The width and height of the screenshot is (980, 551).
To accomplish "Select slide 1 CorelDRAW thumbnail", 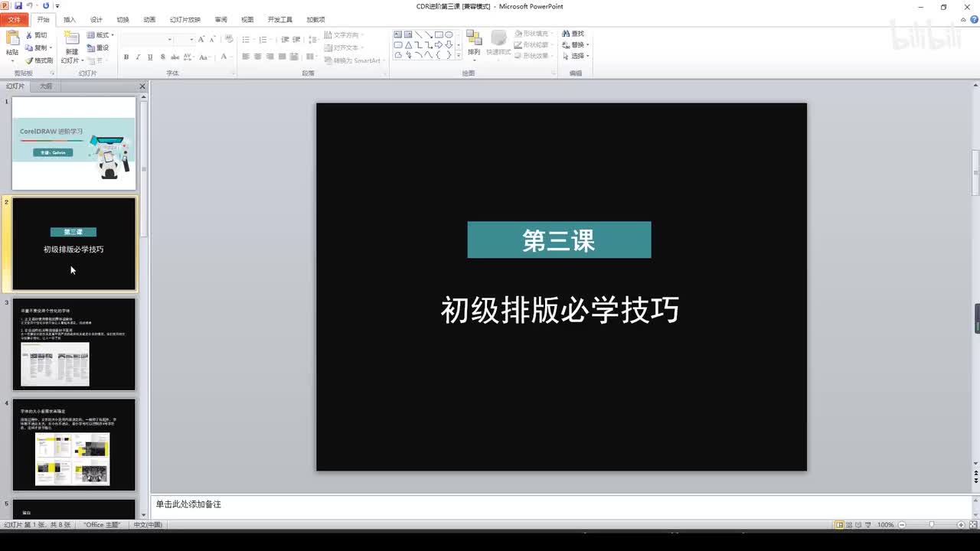I will [73, 143].
